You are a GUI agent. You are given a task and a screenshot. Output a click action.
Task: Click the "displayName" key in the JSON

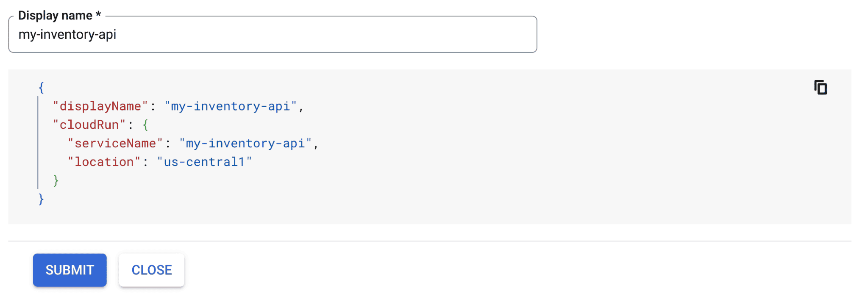pyautogui.click(x=100, y=106)
